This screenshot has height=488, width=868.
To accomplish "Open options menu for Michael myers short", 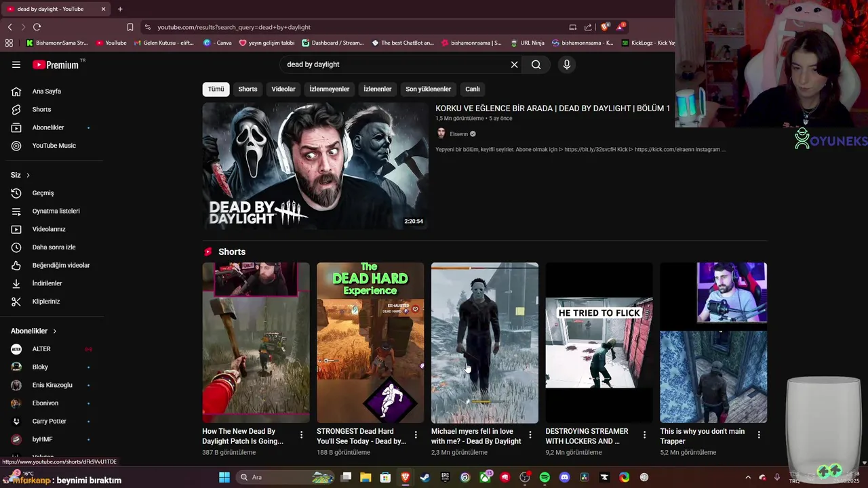I will click(530, 434).
